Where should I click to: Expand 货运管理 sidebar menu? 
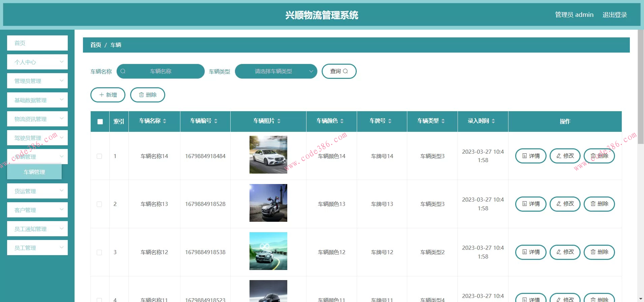(37, 191)
